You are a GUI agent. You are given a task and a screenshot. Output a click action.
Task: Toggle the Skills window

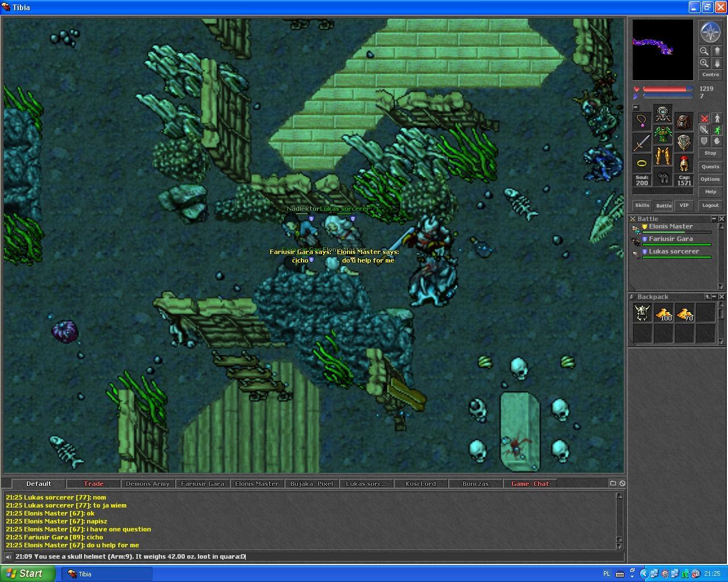pyautogui.click(x=642, y=205)
